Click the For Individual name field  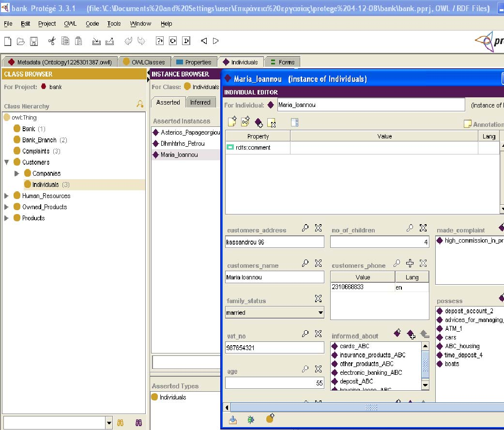[371, 105]
